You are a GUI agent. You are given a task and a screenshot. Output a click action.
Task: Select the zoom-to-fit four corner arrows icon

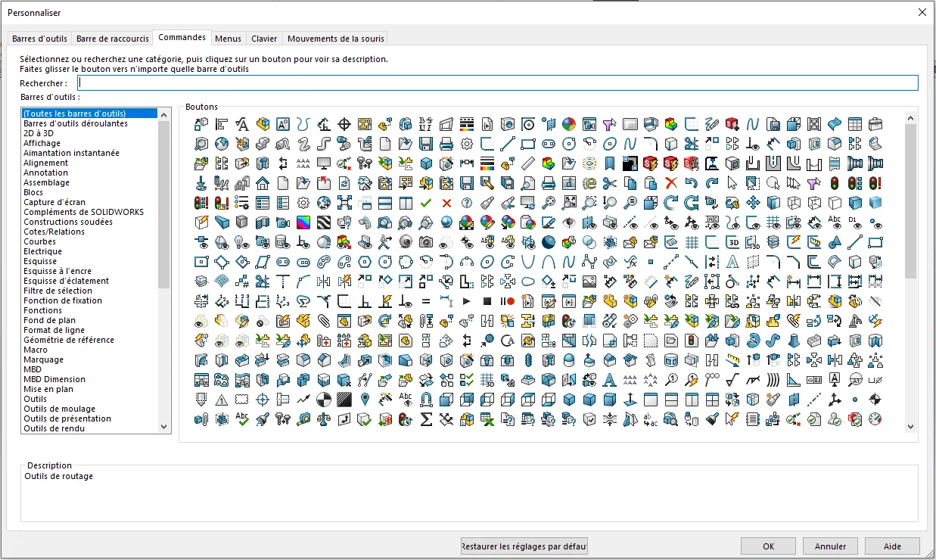point(569,203)
